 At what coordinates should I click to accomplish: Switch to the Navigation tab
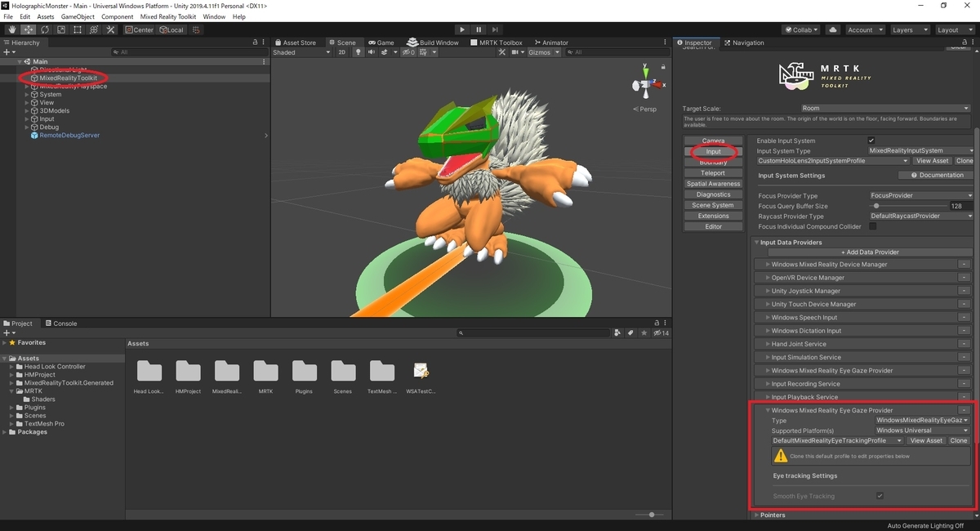pyautogui.click(x=744, y=42)
